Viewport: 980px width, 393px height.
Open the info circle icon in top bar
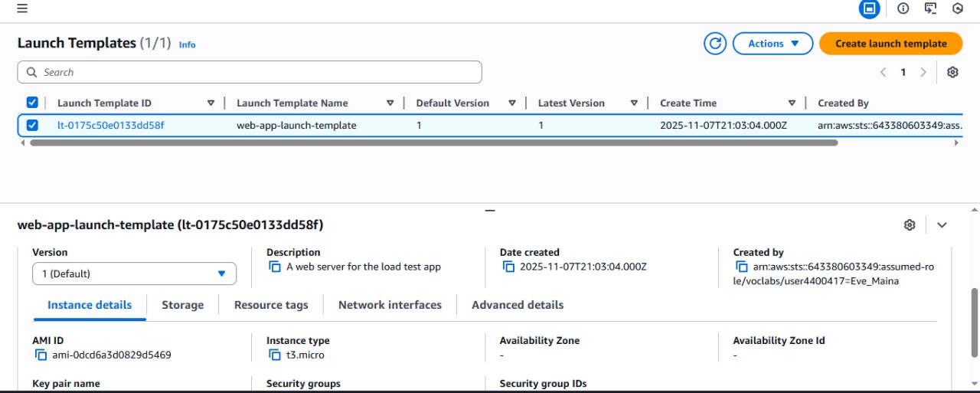pyautogui.click(x=903, y=8)
